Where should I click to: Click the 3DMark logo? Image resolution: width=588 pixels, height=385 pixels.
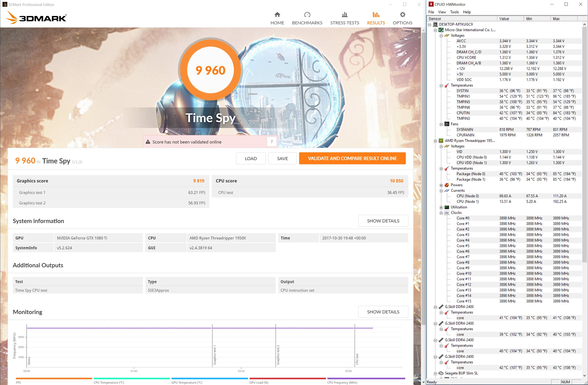[x=36, y=18]
